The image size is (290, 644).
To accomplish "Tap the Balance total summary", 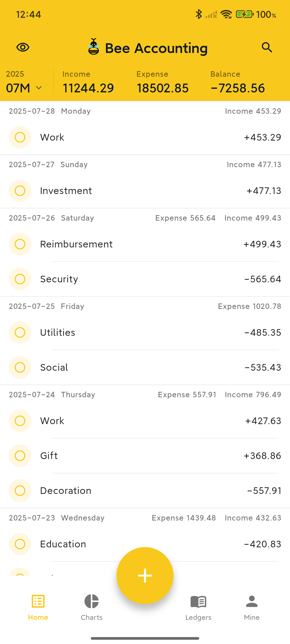I will 237,83.
